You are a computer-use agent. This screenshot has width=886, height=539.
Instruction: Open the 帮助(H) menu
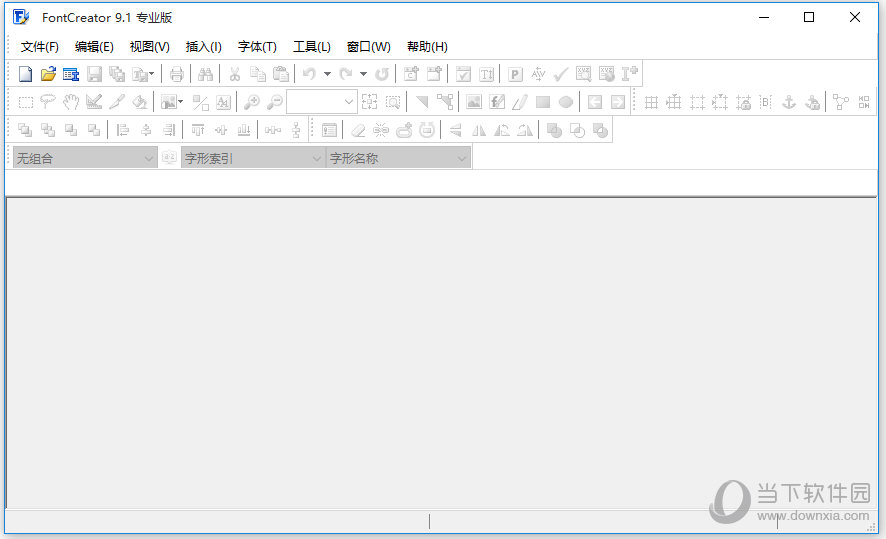click(427, 46)
